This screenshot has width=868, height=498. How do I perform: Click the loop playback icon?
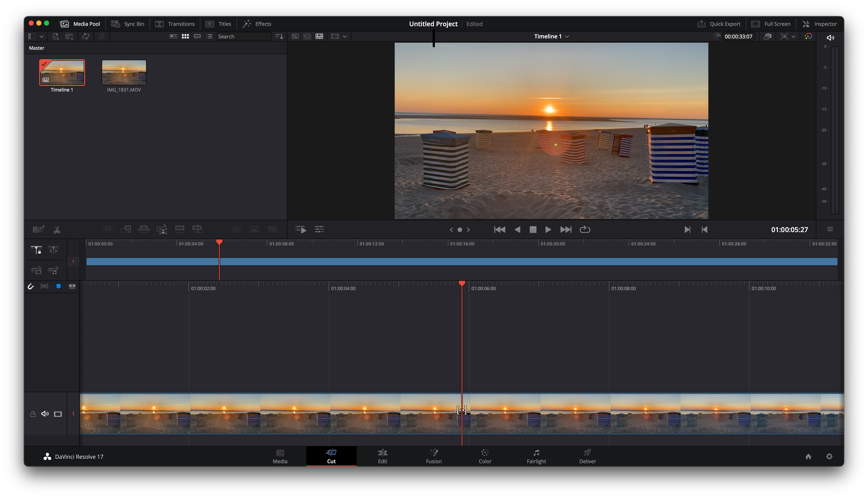(x=585, y=230)
